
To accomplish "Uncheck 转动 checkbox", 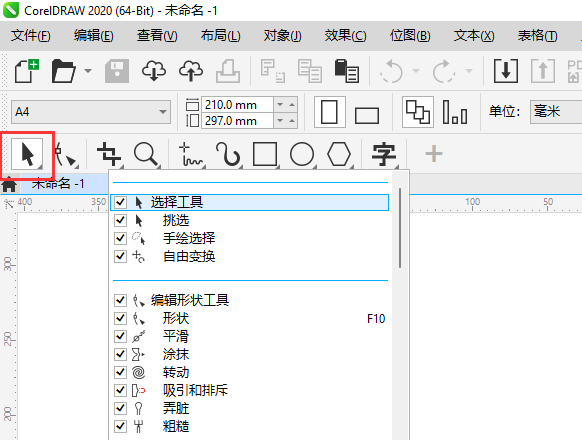I will pyautogui.click(x=120, y=372).
